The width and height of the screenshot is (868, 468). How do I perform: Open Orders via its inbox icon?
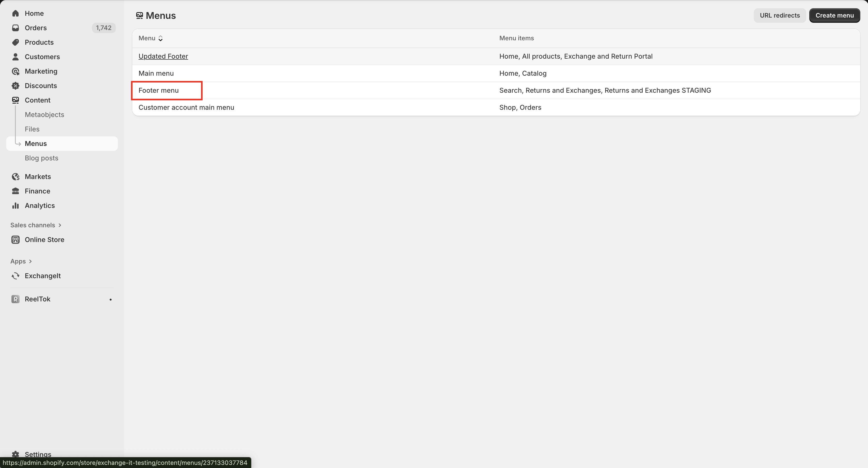[x=16, y=28]
